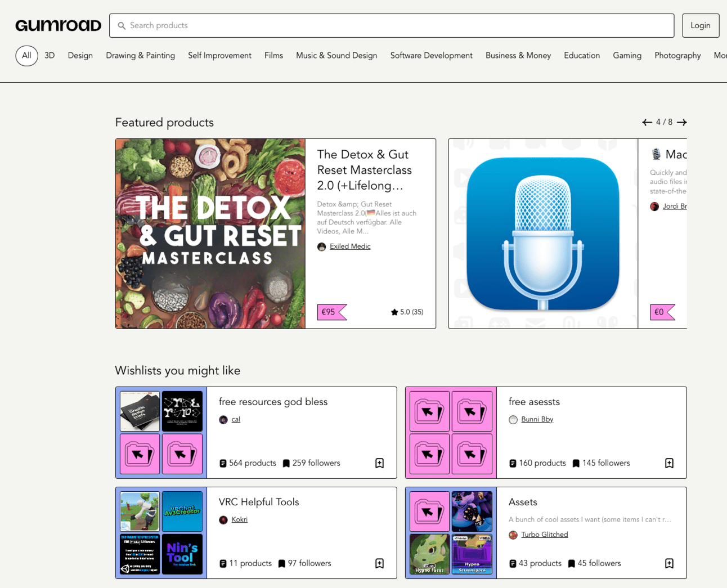Click the Gumroad logo
727x588 pixels.
coord(59,25)
